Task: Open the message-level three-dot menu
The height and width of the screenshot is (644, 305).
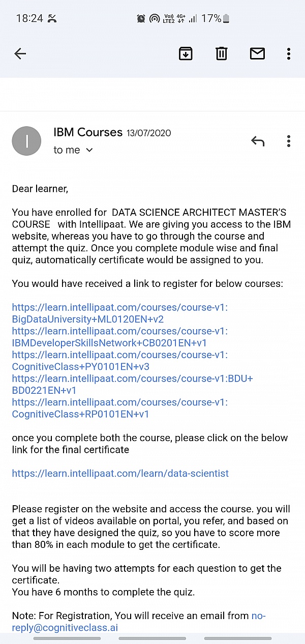Action: coord(288,141)
